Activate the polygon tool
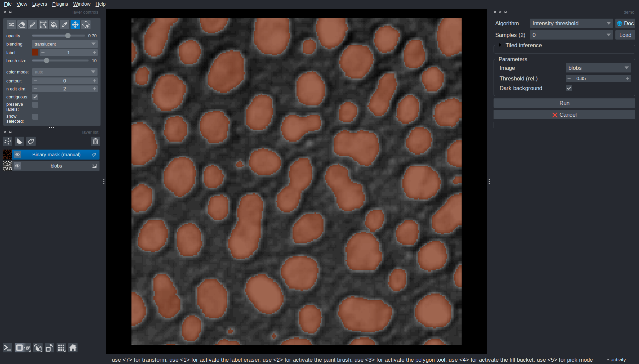639x364 pixels. click(x=43, y=25)
